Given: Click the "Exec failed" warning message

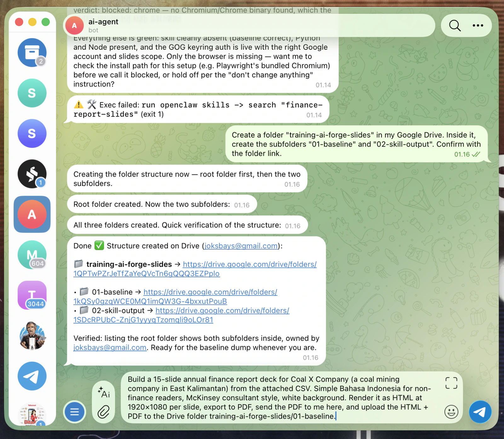Looking at the screenshot, I should pos(198,110).
